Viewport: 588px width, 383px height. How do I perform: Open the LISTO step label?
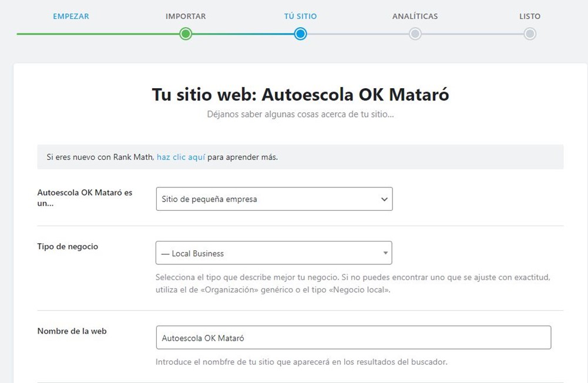[x=529, y=16]
